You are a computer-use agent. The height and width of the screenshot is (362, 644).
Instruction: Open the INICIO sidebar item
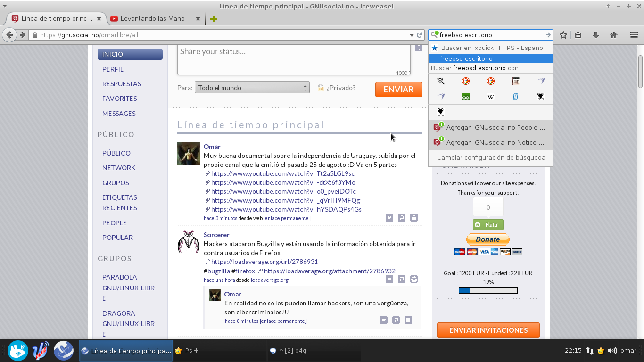[130, 54]
